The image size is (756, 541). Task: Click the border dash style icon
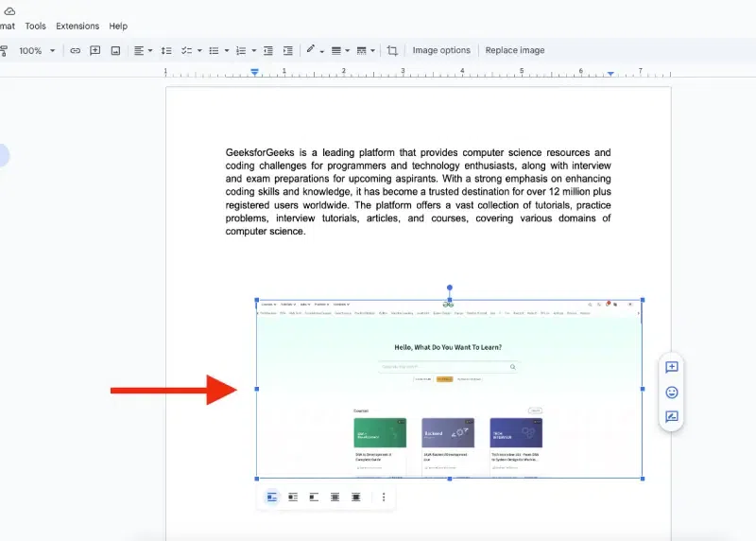click(x=361, y=51)
